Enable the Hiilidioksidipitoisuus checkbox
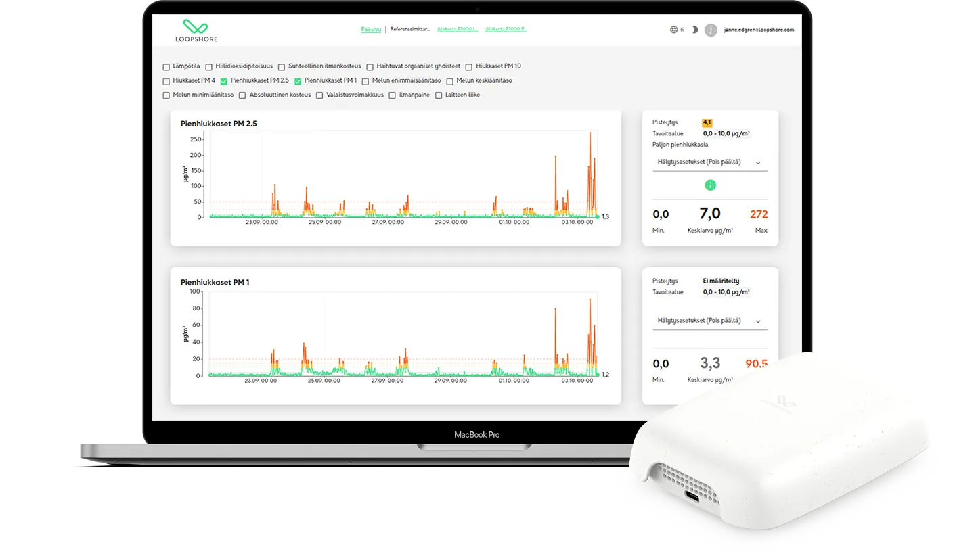The image size is (955, 560). click(210, 67)
